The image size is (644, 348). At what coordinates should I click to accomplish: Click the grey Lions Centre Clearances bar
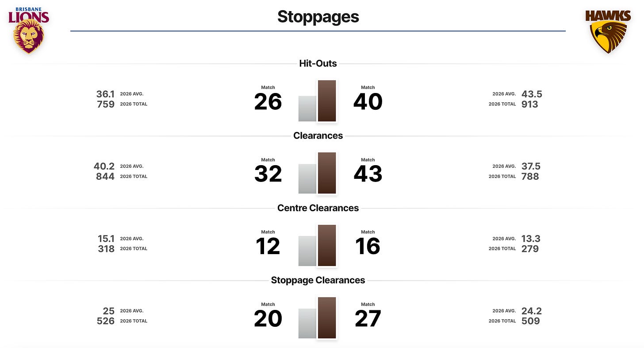click(307, 251)
